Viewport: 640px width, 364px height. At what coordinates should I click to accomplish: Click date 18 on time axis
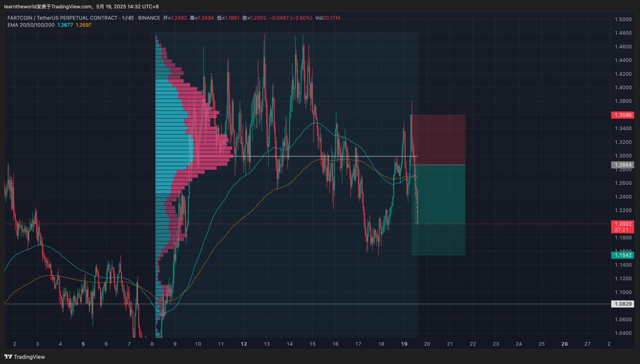(x=381, y=344)
